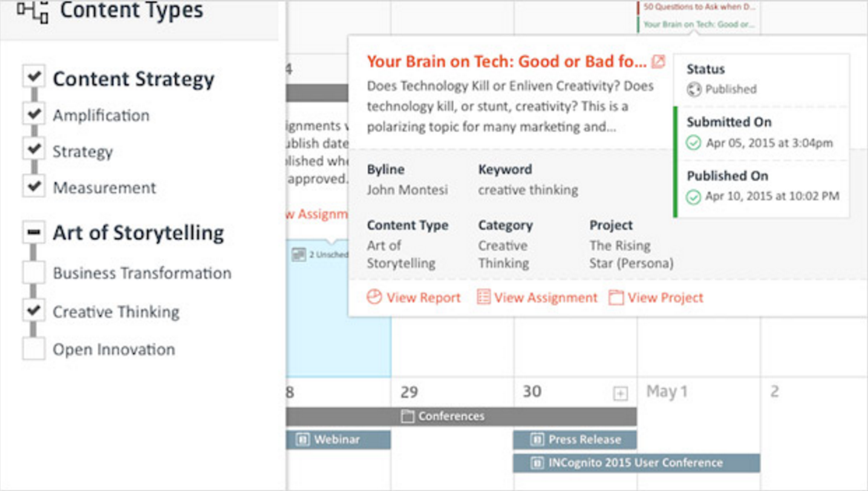Toggle the Content Strategy parent checkbox
This screenshot has height=491, width=868.
(x=34, y=76)
